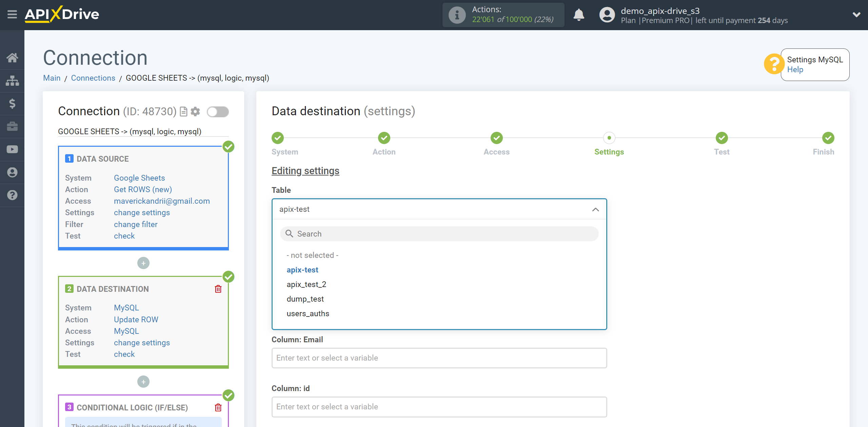Click the maverickandrii@gmail.com access link
This screenshot has width=868, height=427.
162,201
